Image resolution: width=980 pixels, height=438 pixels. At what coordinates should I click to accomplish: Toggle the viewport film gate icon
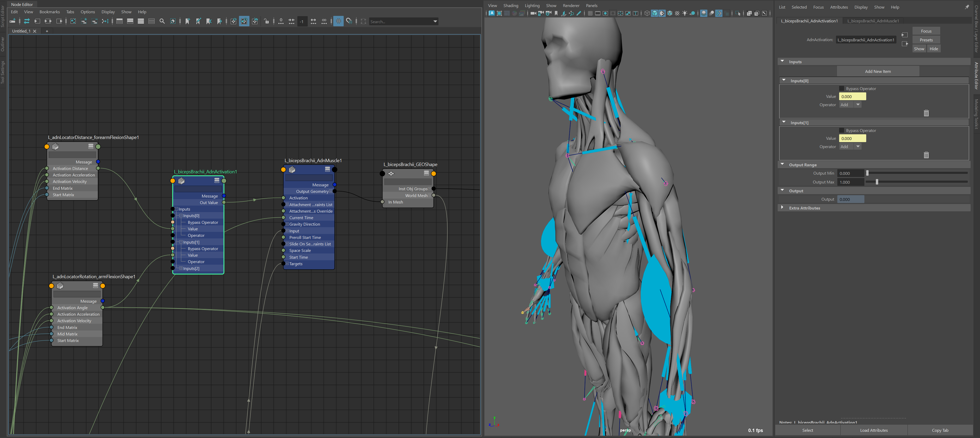598,13
